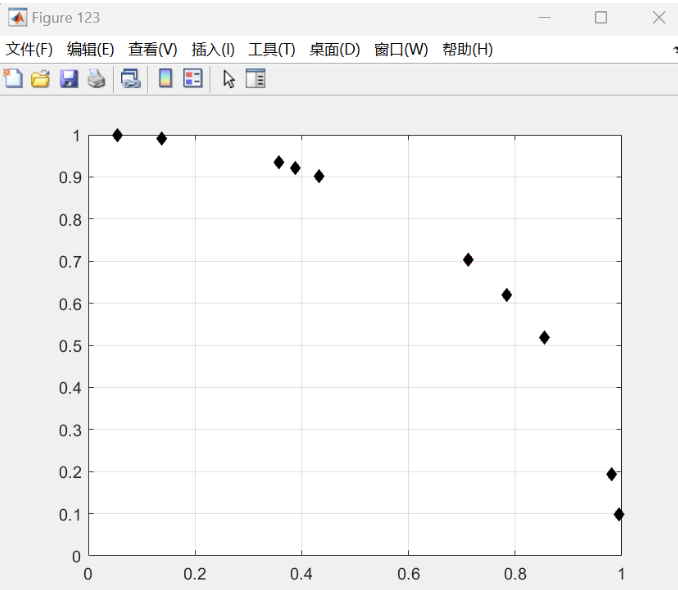
Task: Select the diamond marker near y=0.7
Action: coord(468,260)
